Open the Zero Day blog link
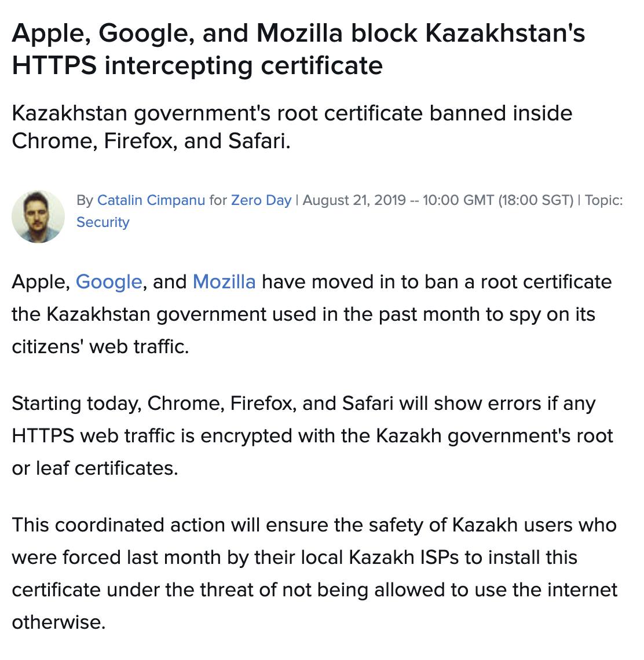The image size is (644, 660). (x=261, y=200)
